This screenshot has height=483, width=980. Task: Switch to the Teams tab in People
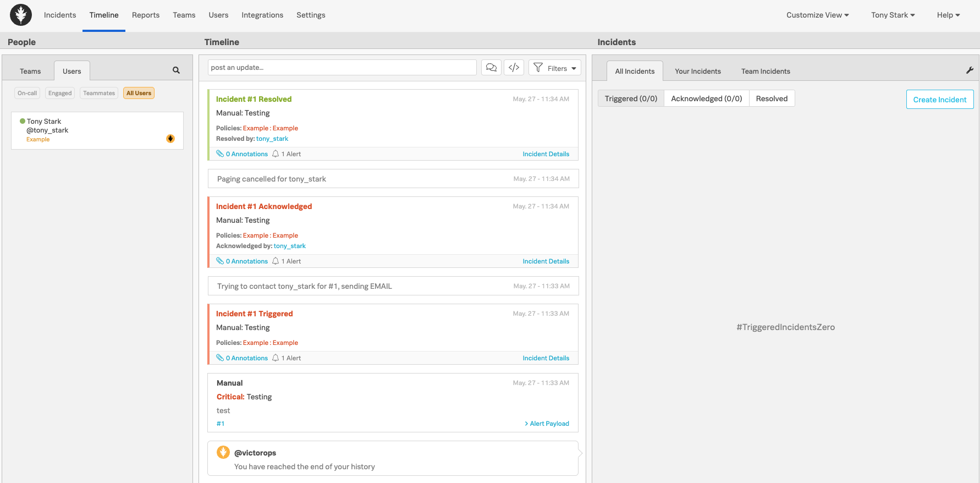(30, 71)
